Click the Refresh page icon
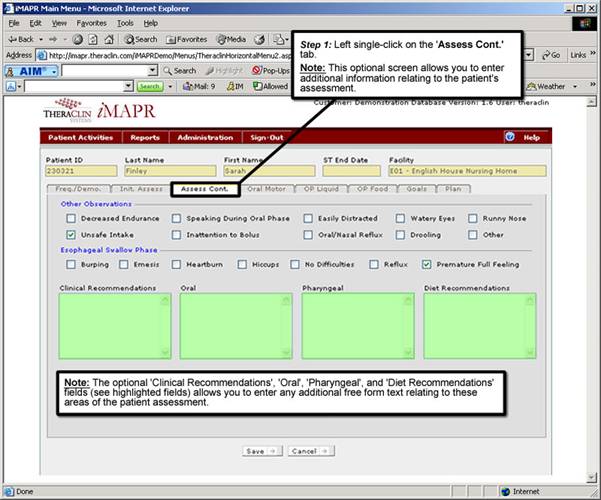This screenshot has height=500, width=601. point(93,39)
